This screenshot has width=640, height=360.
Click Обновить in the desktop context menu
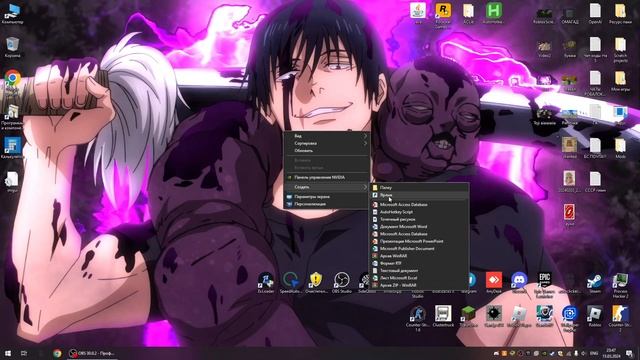[327, 151]
